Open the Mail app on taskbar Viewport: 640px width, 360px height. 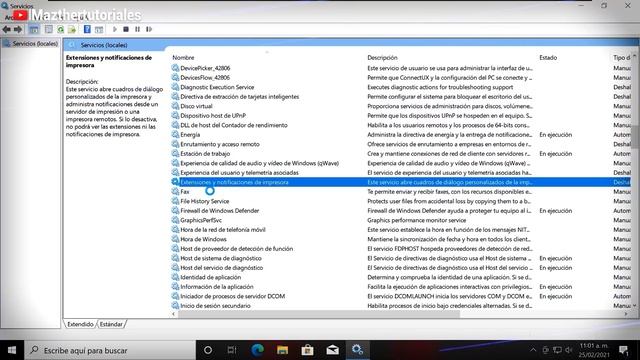pyautogui.click(x=333, y=350)
